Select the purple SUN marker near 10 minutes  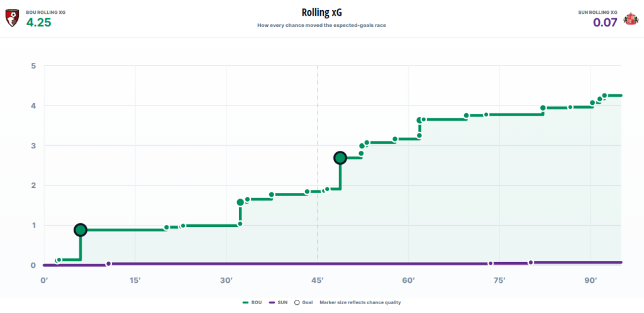click(x=108, y=264)
